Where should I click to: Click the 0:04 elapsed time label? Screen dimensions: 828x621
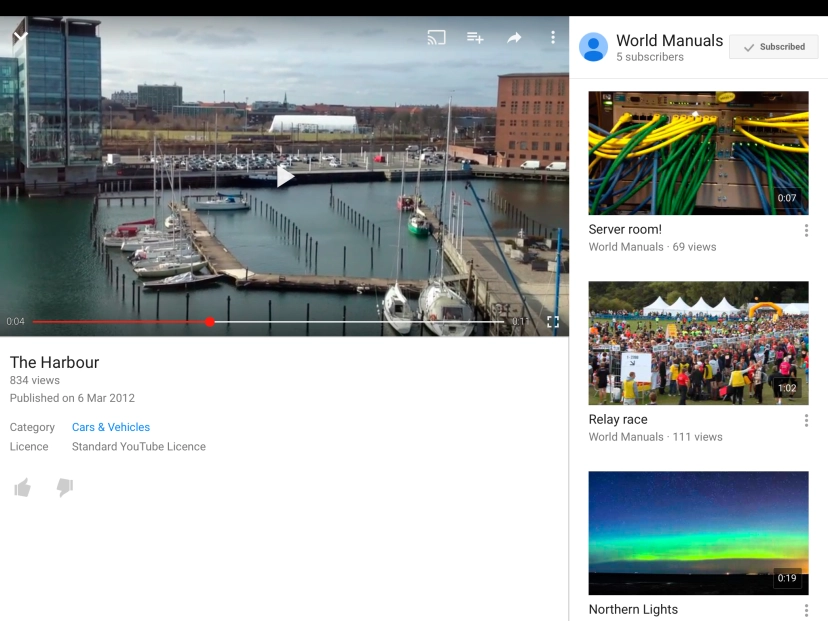pos(15,322)
